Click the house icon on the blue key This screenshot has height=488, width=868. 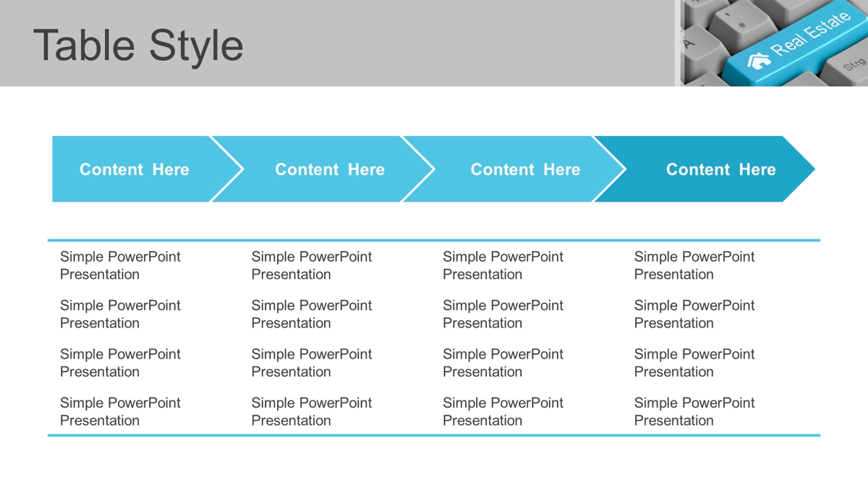pos(759,61)
